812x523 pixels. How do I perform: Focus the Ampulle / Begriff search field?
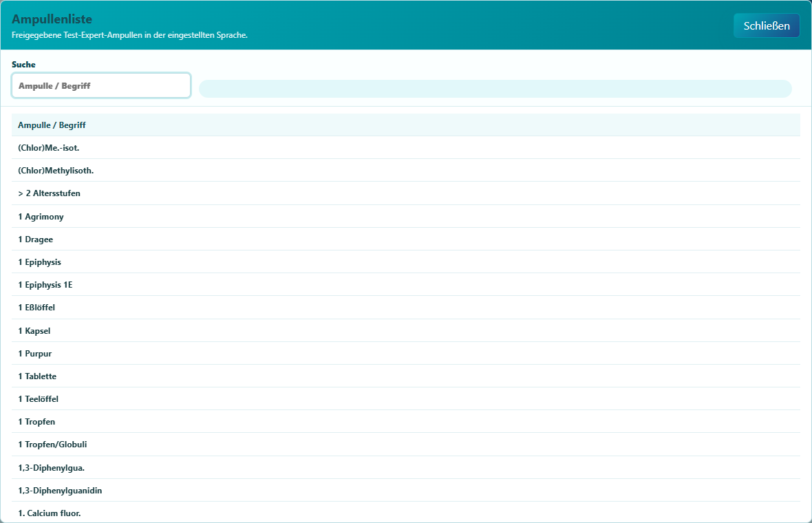pyautogui.click(x=101, y=85)
